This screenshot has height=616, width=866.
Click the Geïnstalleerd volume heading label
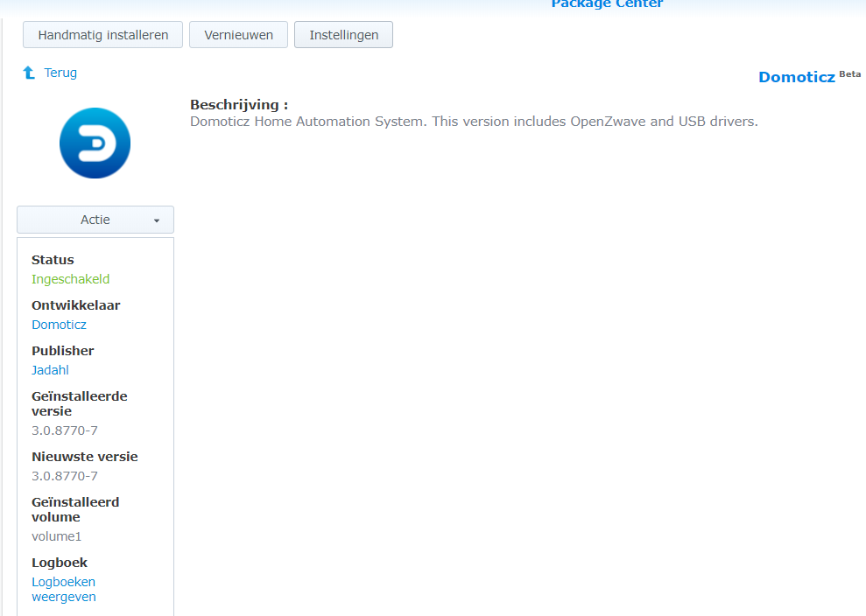tap(75, 509)
